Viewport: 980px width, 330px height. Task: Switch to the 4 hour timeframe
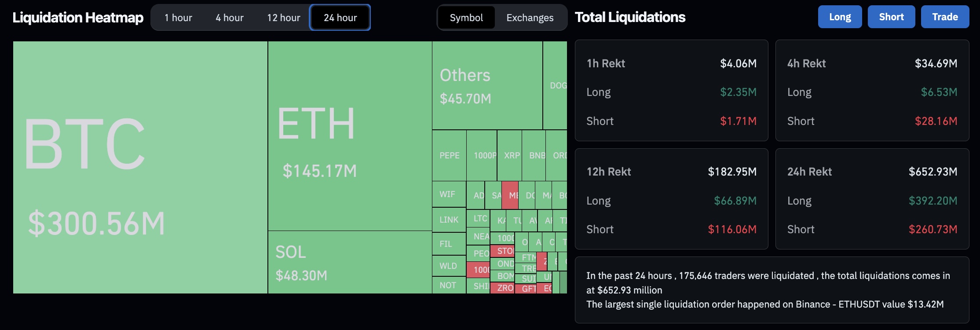(x=229, y=18)
